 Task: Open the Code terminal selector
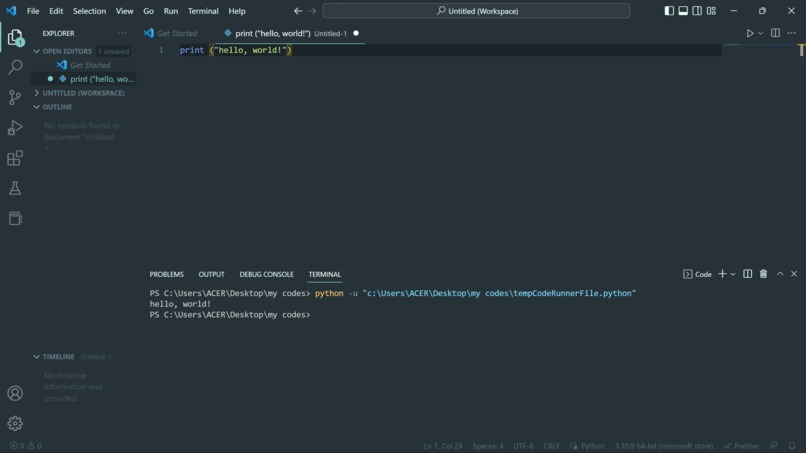tap(698, 274)
